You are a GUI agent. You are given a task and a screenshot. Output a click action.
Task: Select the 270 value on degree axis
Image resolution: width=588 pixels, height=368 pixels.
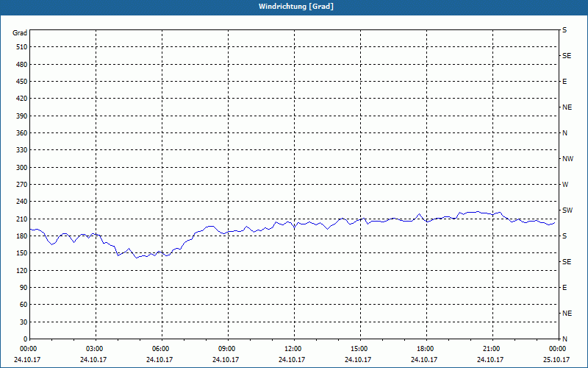coord(22,185)
